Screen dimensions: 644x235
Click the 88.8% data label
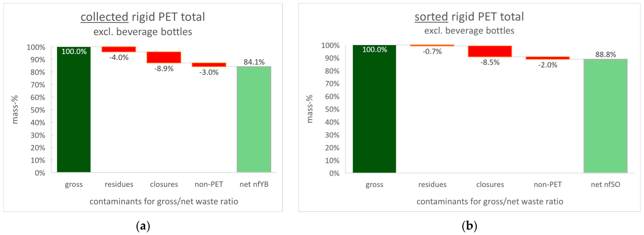(606, 54)
